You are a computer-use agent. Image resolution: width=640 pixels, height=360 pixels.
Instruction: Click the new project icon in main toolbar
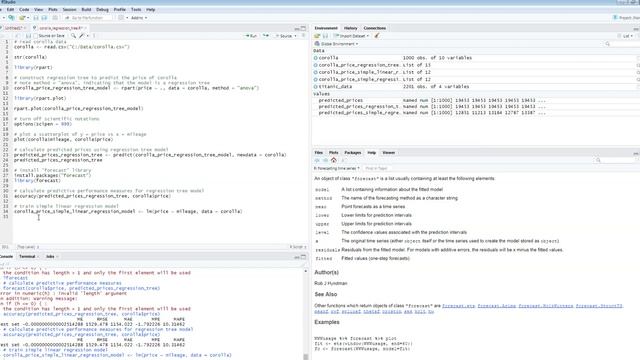coord(11,18)
